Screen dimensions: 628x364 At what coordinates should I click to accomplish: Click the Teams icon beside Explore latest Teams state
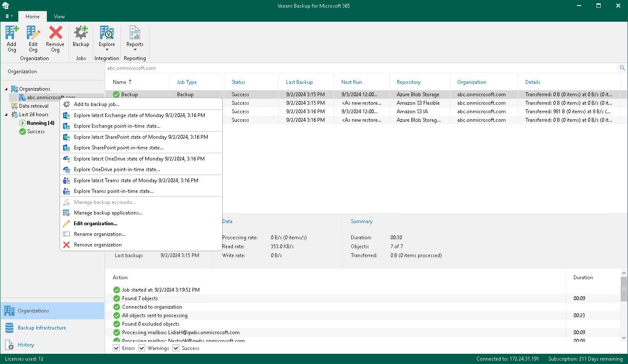66,181
